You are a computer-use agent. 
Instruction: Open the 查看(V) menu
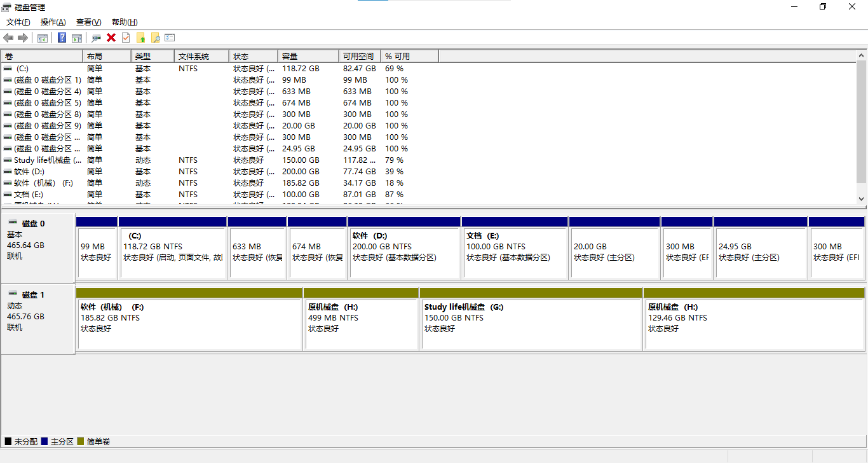point(88,22)
